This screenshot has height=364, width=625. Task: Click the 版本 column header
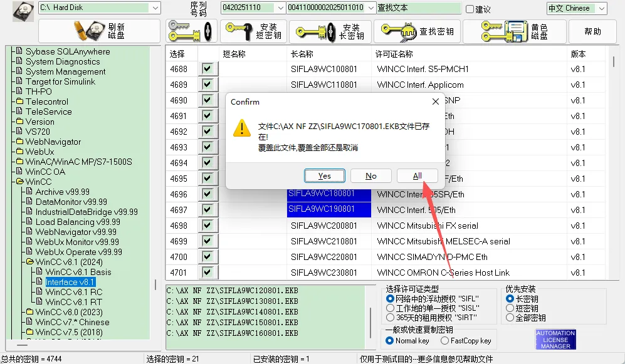579,54
